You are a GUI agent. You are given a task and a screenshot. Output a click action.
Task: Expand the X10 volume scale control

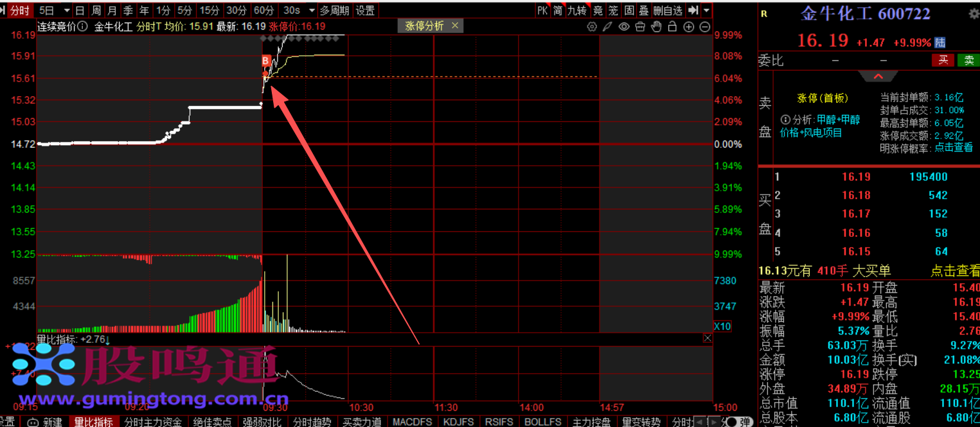click(x=722, y=326)
